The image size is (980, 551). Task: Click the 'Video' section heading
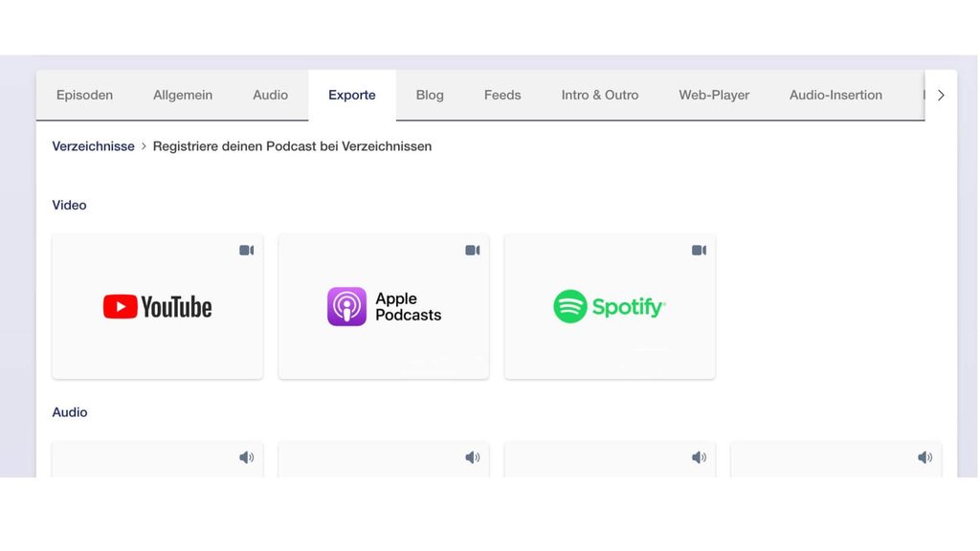(69, 205)
